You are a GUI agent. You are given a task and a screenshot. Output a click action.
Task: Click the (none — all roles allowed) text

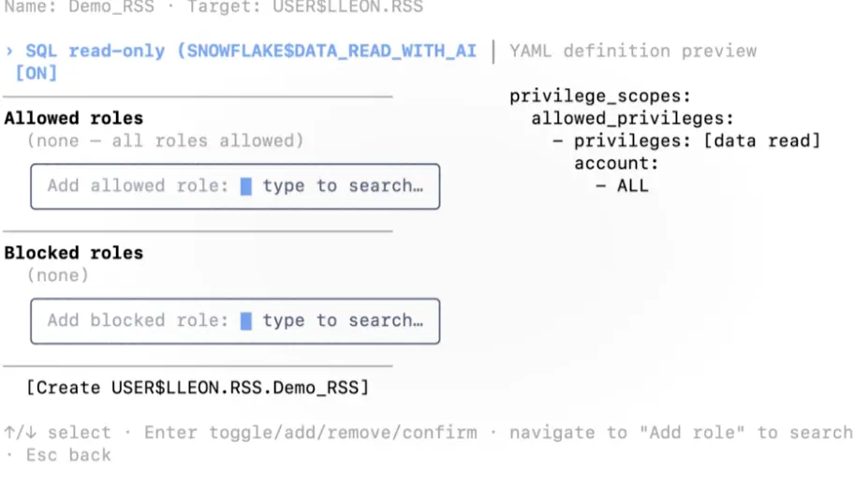tap(166, 140)
